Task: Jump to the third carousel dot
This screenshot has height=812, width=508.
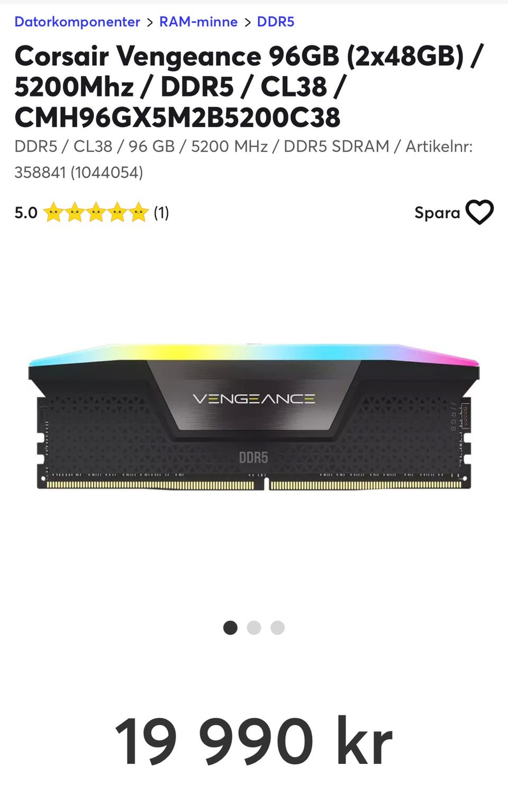Action: (278, 628)
